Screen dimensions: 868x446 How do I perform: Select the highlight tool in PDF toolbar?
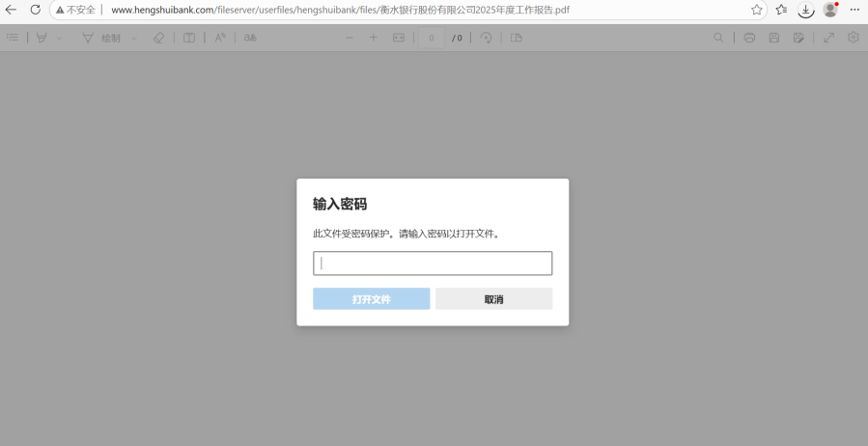(42, 38)
